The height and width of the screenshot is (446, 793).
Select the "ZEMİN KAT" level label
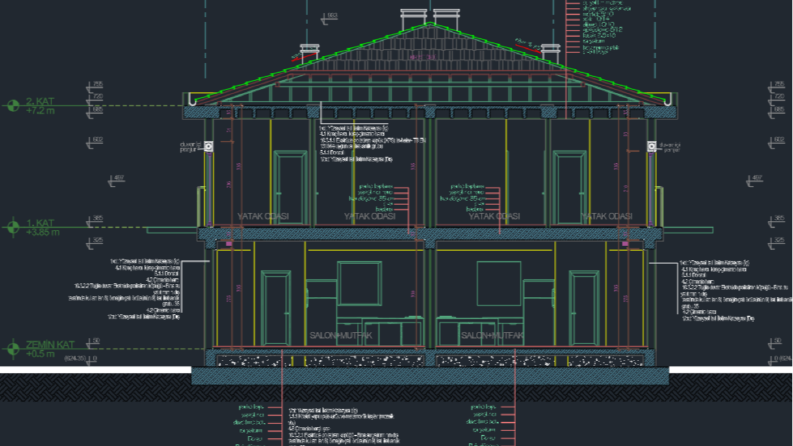pos(50,345)
